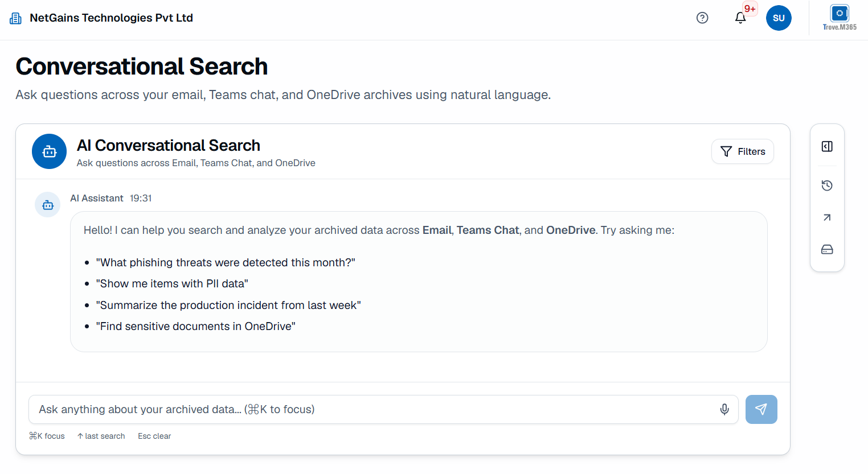
Task: Click the diagonal arrow icon in the side rail
Action: (x=827, y=217)
